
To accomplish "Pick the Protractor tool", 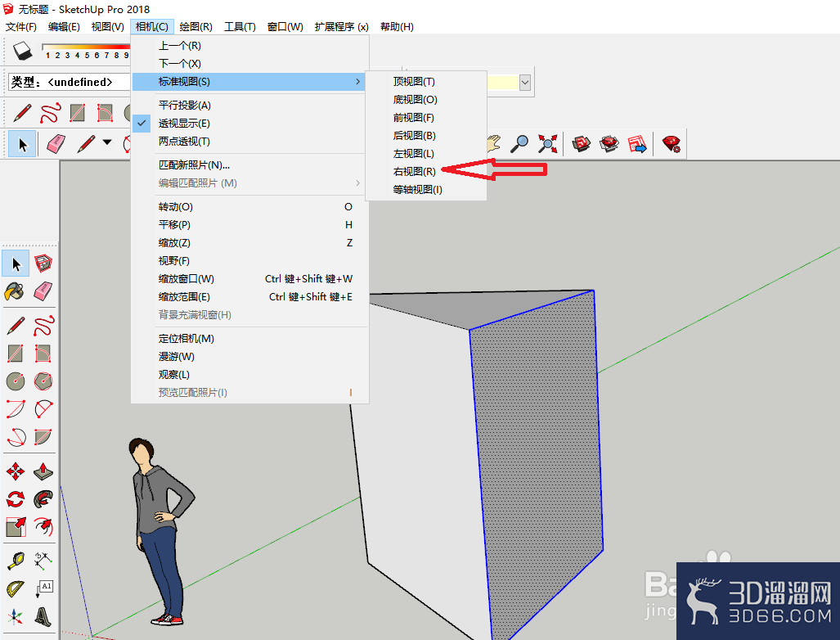I will pos(15,589).
